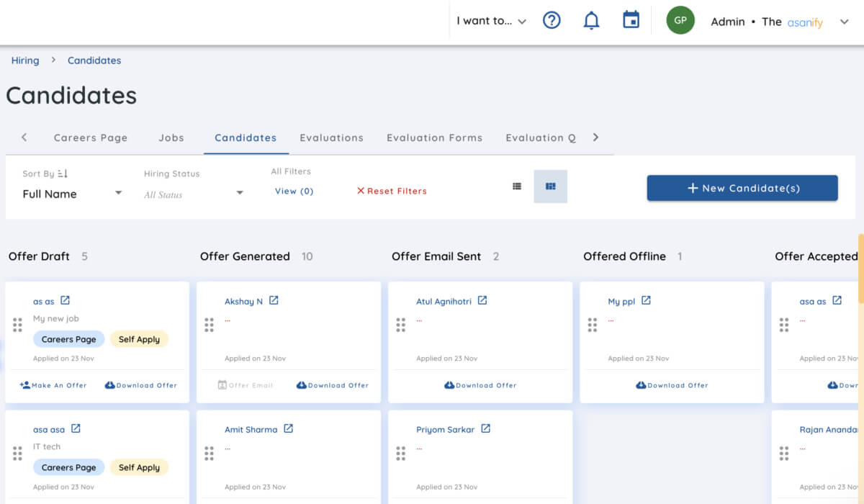Click Download Offer on My ppl card
Viewport: 864px width, 504px height.
672,385
